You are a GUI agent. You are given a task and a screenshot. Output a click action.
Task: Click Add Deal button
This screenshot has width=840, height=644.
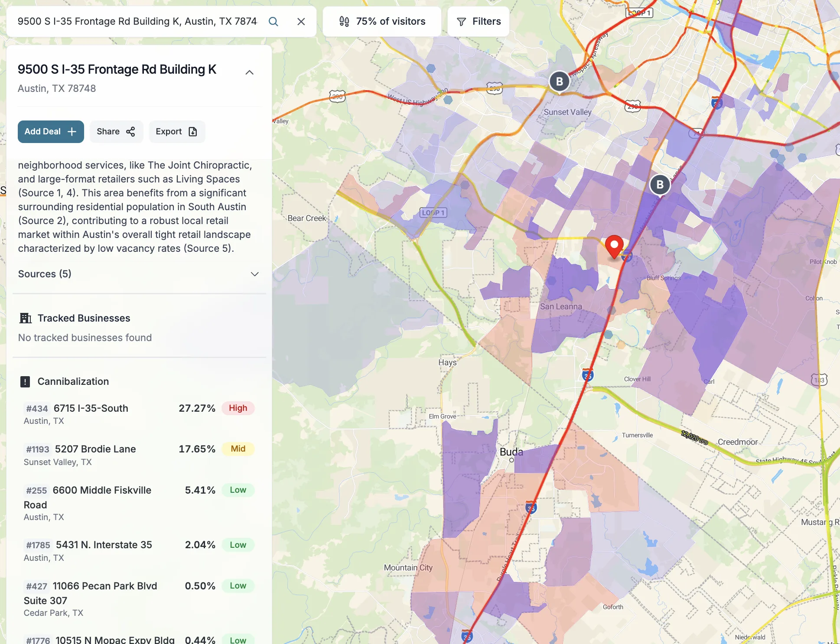coord(51,132)
